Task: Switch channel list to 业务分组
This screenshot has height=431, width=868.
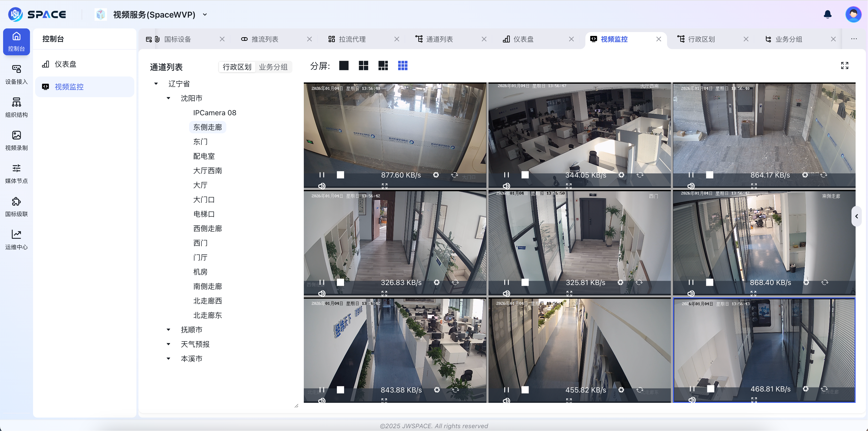Action: pyautogui.click(x=273, y=67)
